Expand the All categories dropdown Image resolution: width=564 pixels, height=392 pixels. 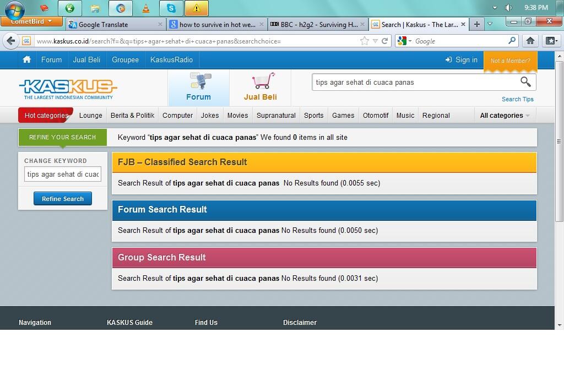[505, 116]
